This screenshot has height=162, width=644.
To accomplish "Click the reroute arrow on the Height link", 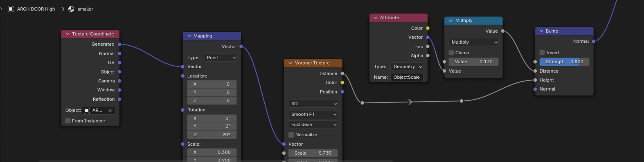I will [410, 102].
